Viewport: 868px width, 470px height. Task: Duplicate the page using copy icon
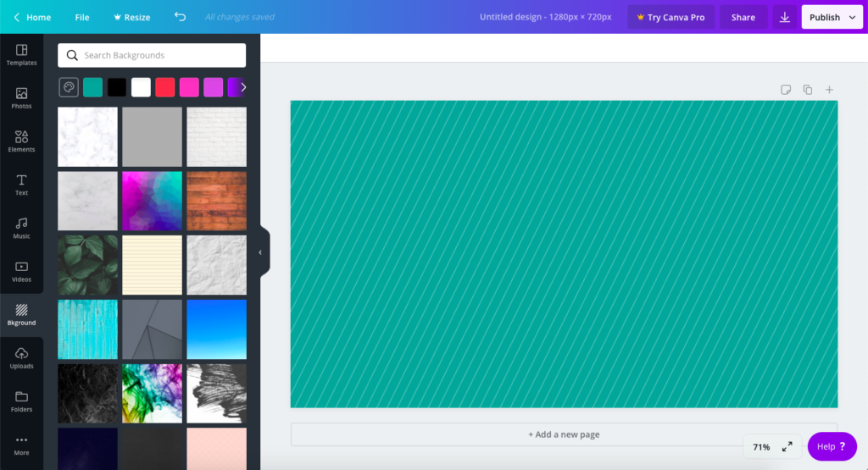click(x=808, y=90)
